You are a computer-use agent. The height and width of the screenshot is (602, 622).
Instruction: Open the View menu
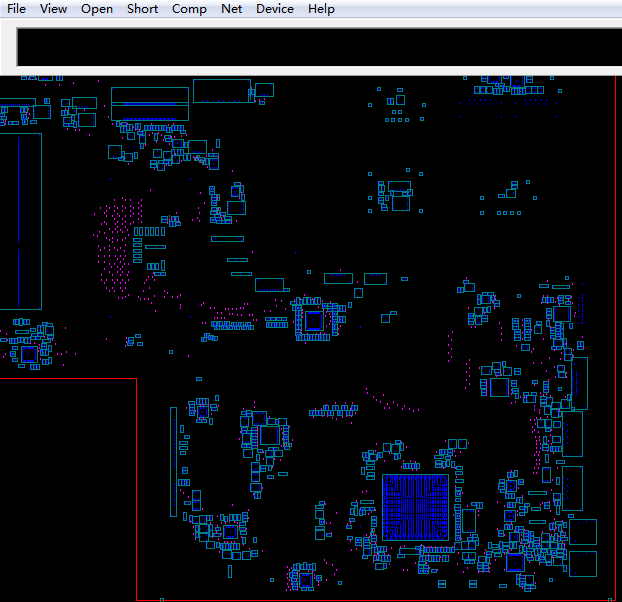pyautogui.click(x=53, y=9)
